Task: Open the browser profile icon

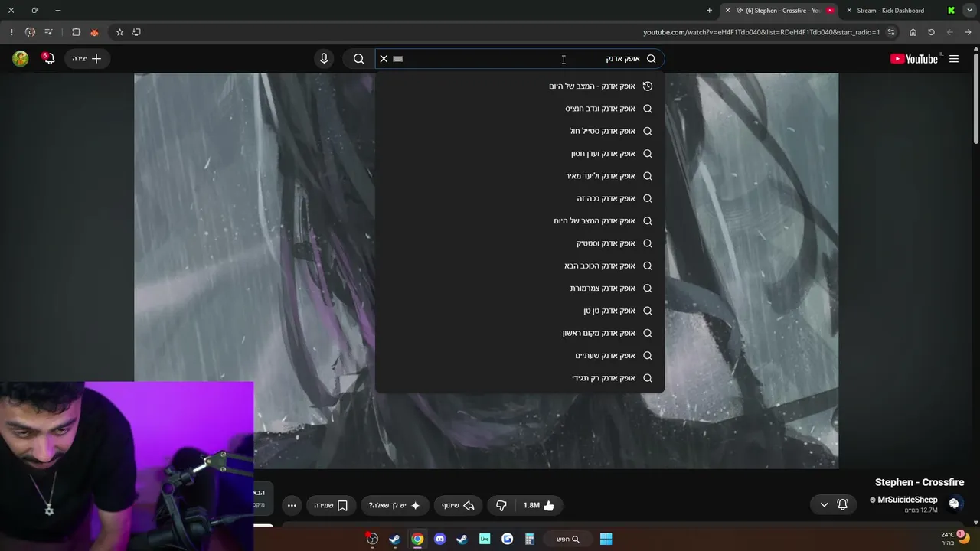Action: [30, 32]
